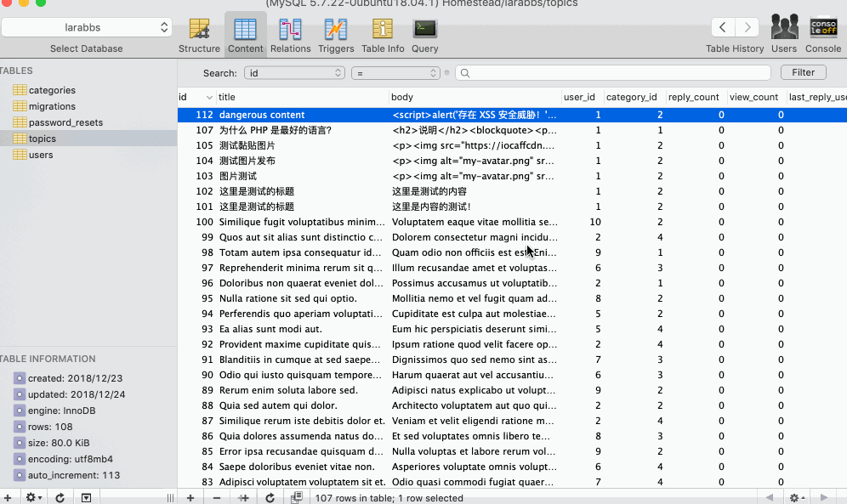Select the users table in sidebar

point(41,155)
